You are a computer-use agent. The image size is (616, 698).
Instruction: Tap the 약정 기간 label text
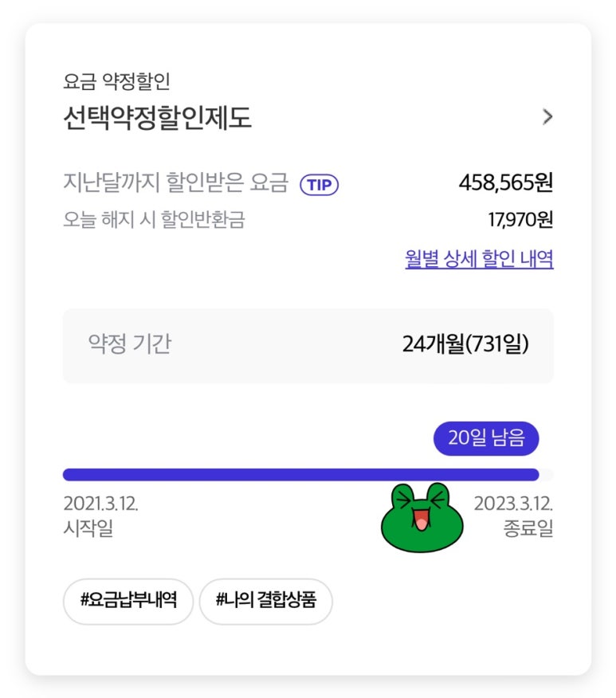(130, 343)
